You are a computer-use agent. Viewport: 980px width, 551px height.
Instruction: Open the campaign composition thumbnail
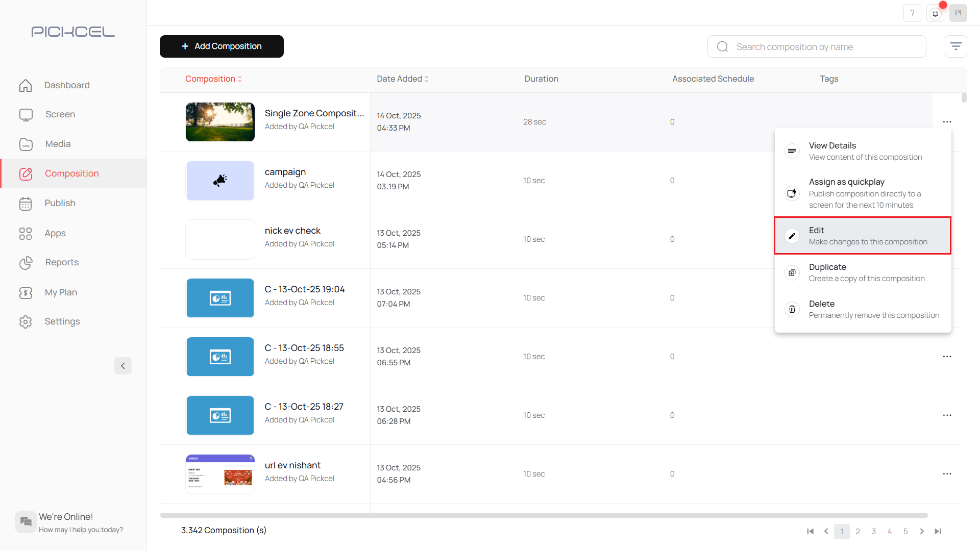pyautogui.click(x=220, y=181)
